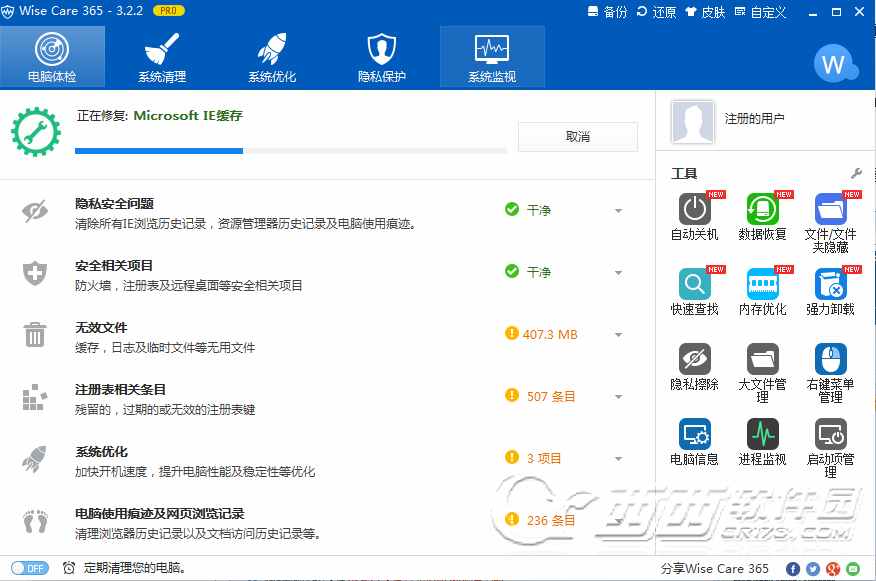
Task: Toggle the 定期清理 scheduled cleanup switch
Action: tap(29, 568)
